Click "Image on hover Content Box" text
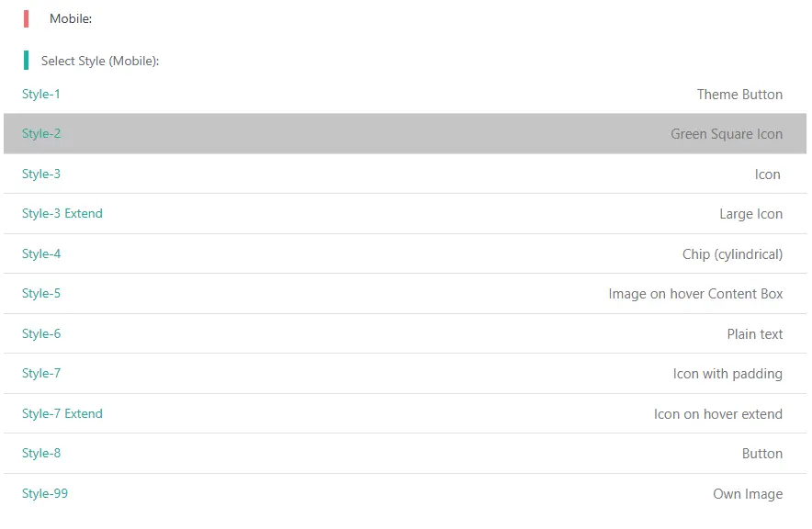This screenshot has height=529, width=812. (x=695, y=294)
